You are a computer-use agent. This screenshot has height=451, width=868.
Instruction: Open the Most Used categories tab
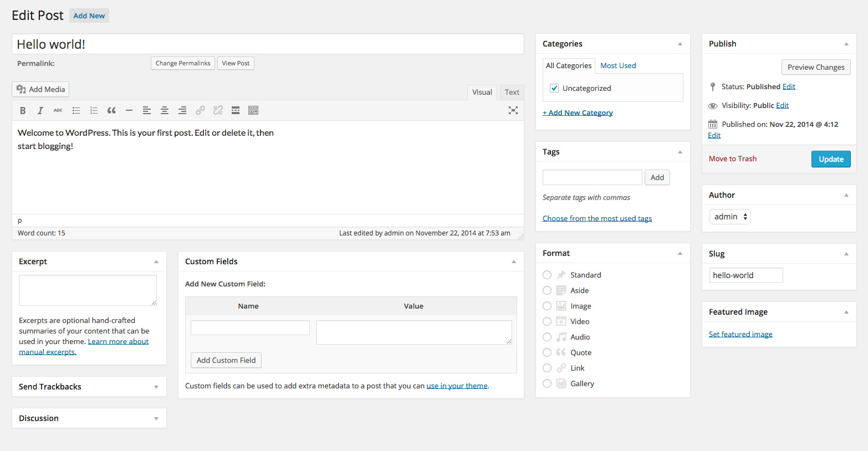618,65
